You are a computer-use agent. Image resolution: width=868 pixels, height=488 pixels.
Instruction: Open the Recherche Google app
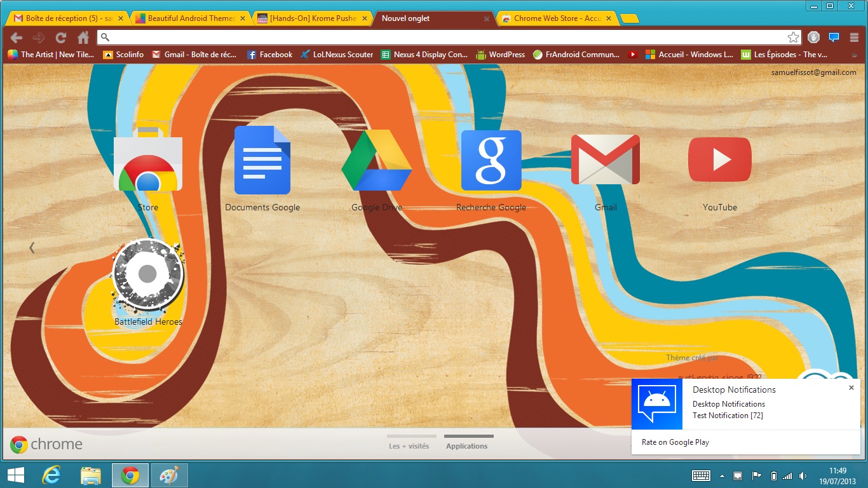pyautogui.click(x=491, y=160)
